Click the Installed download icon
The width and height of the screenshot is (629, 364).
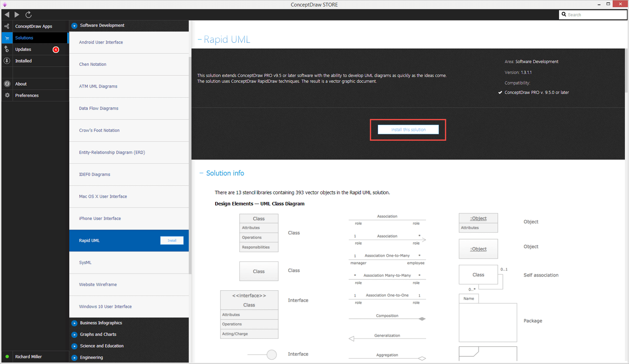(x=7, y=61)
